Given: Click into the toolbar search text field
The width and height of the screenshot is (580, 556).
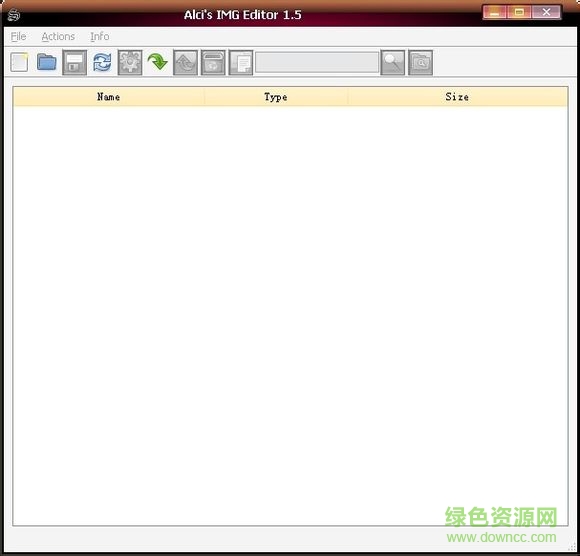Looking at the screenshot, I should 317,62.
